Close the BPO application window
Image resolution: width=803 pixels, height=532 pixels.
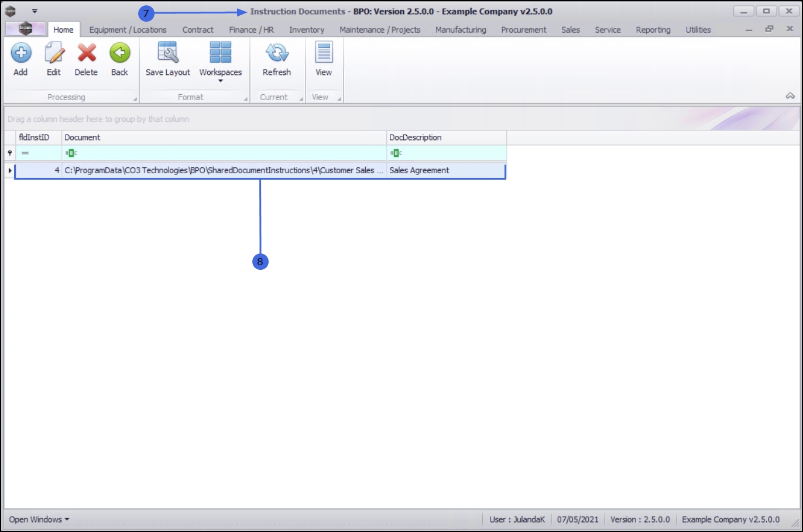coord(789,11)
